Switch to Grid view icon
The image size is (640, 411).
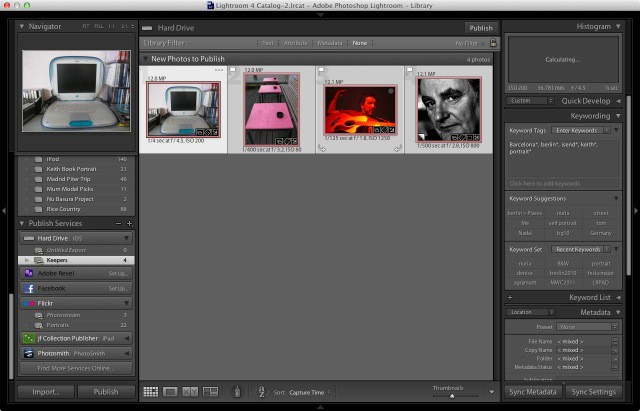click(151, 392)
